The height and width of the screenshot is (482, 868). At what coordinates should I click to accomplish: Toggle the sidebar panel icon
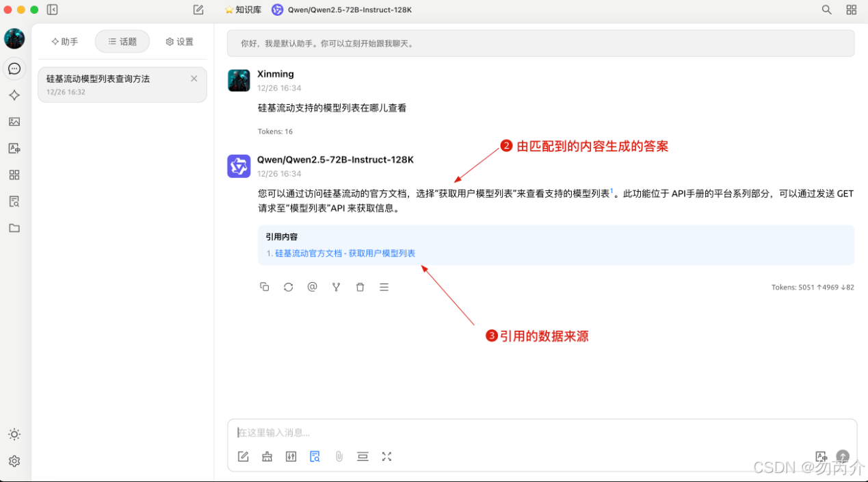[52, 10]
